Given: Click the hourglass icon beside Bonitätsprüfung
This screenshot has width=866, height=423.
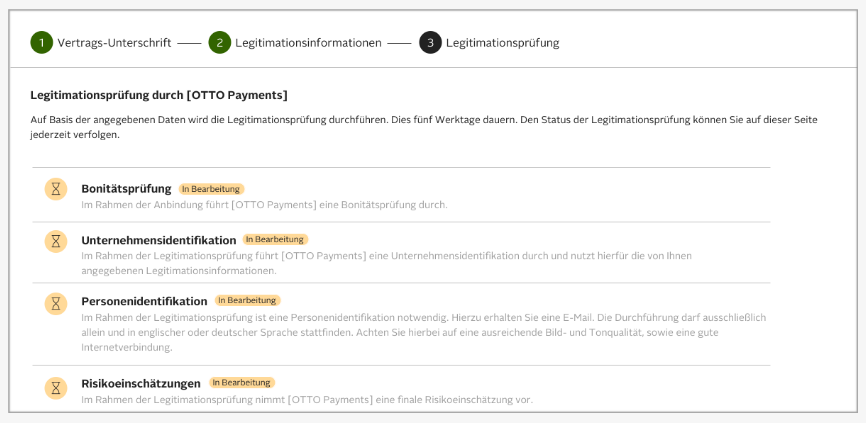Looking at the screenshot, I should pos(56,189).
